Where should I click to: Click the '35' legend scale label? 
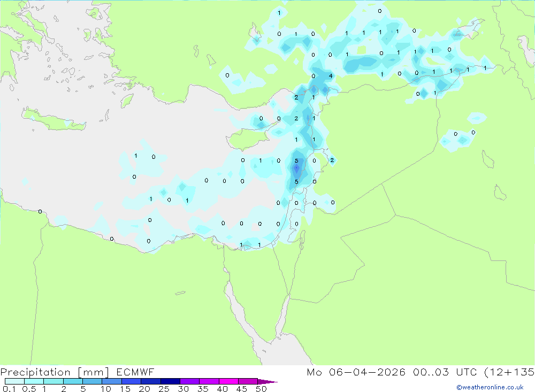203,389
